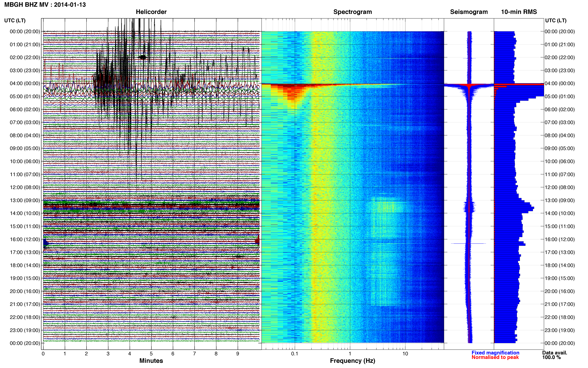Screen dimensions: 588x368
Task: Click the right '18:00 (14:00)' time label
Action: click(x=560, y=265)
